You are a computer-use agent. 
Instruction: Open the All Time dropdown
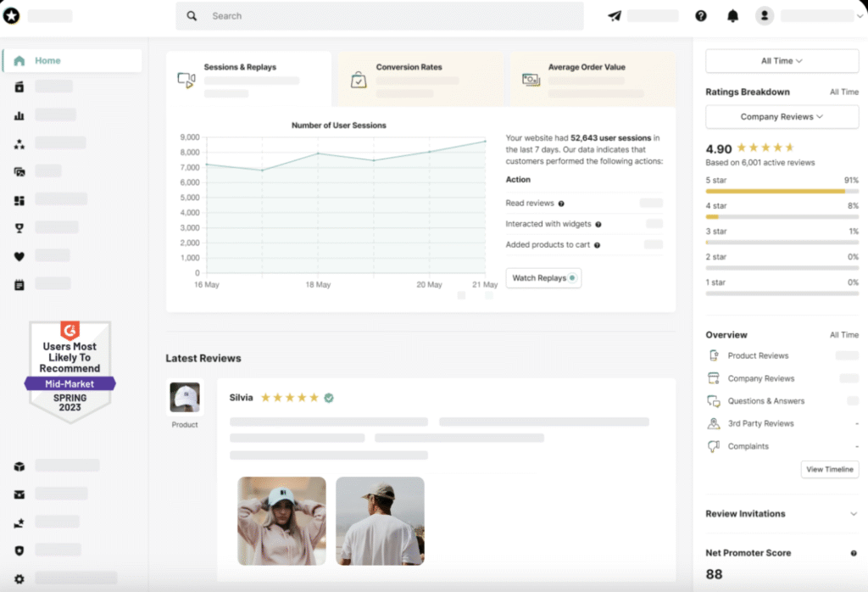pyautogui.click(x=782, y=61)
